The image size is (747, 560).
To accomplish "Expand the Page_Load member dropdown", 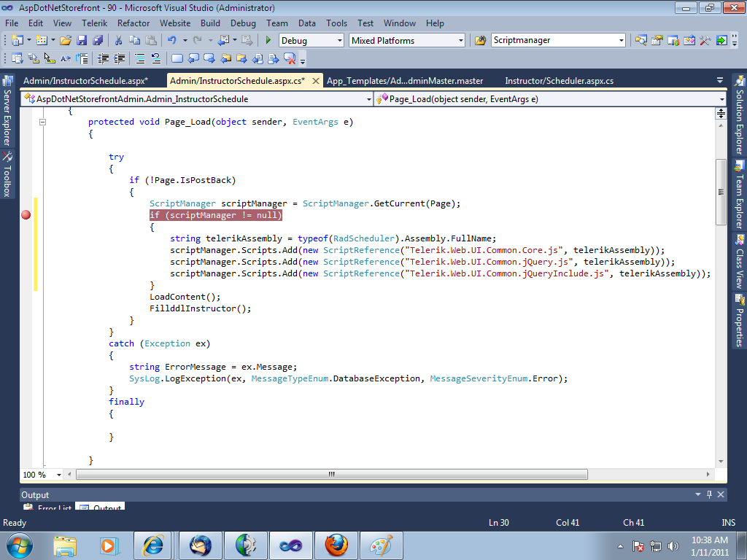I will tap(721, 99).
